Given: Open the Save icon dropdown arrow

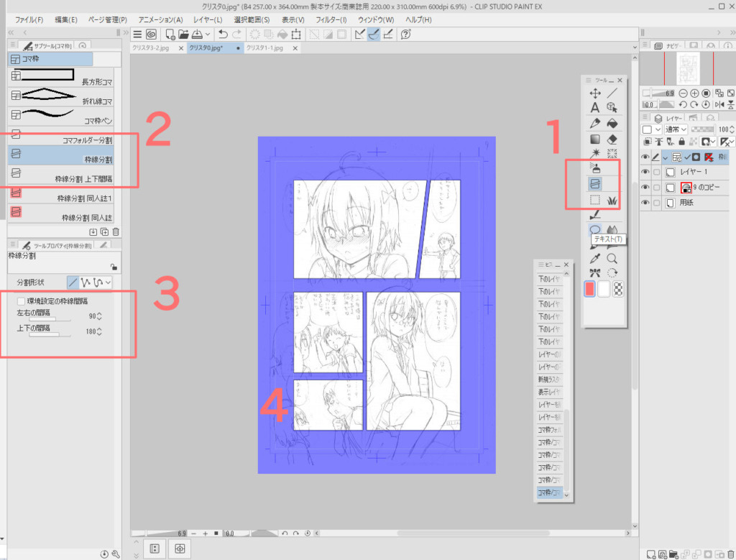Looking at the screenshot, I should tap(208, 35).
